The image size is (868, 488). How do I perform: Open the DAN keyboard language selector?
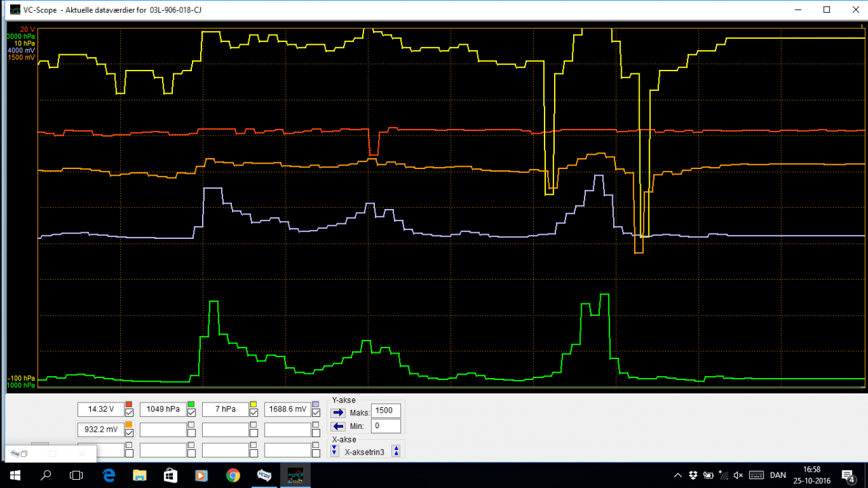tap(777, 475)
